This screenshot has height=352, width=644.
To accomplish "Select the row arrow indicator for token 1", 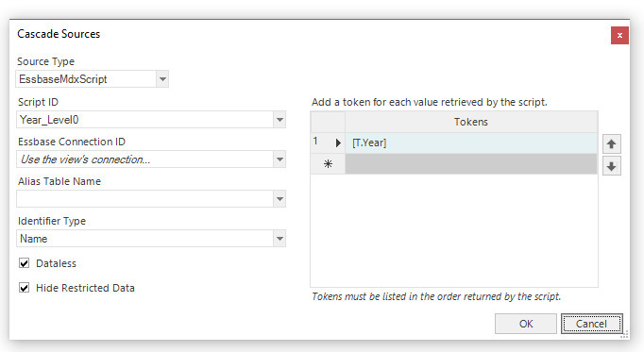I will pos(338,142).
